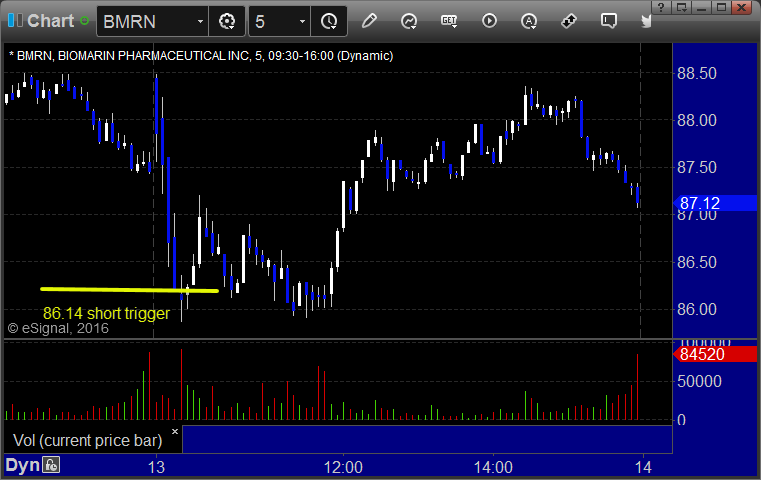Open the symbol settings gear icon

pyautogui.click(x=227, y=21)
